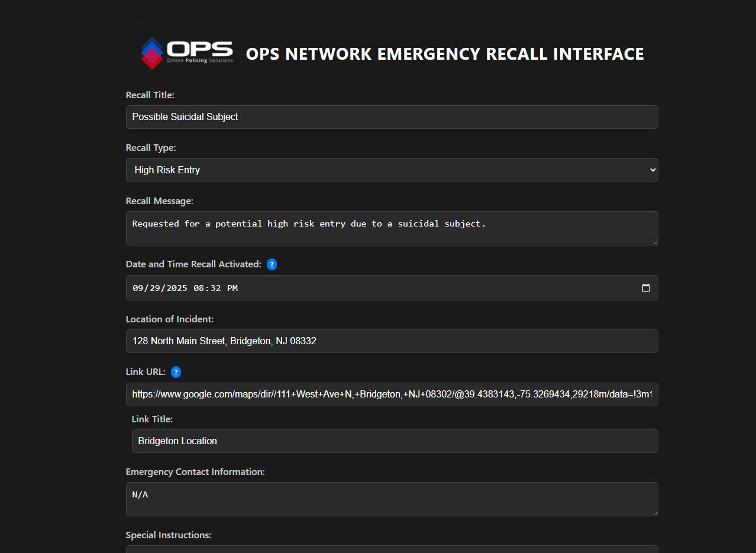Screen dimensions: 756x553
Task: Select the month segment in the activation date
Action: point(138,288)
